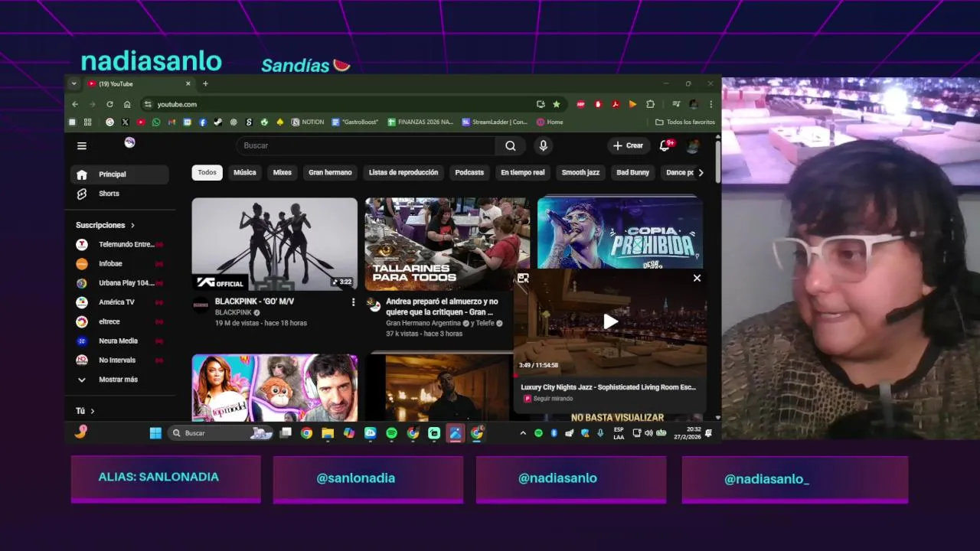The image size is (980, 551).
Task: Click the YouTube page vertical scrollbar
Action: [717, 161]
